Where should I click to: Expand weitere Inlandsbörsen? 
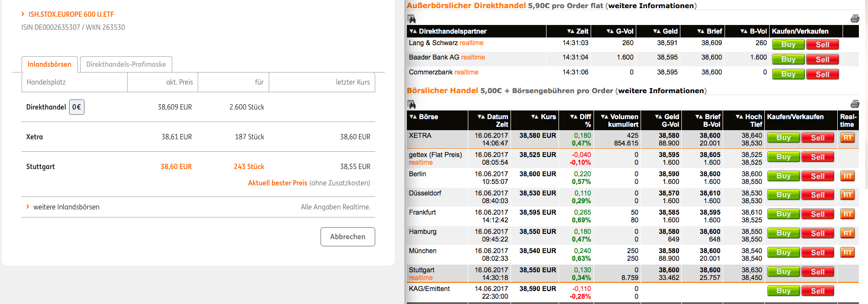(x=66, y=207)
